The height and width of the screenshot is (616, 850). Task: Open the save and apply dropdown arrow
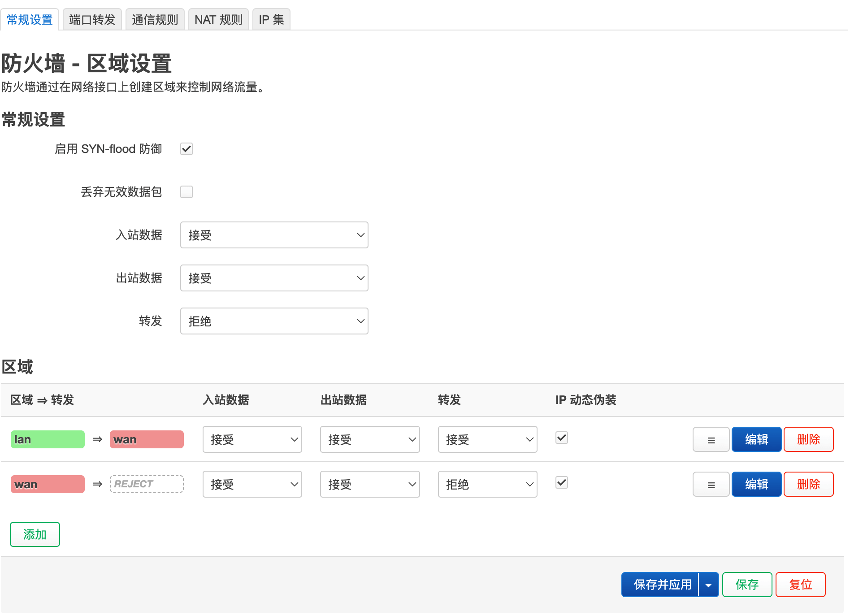[708, 585]
